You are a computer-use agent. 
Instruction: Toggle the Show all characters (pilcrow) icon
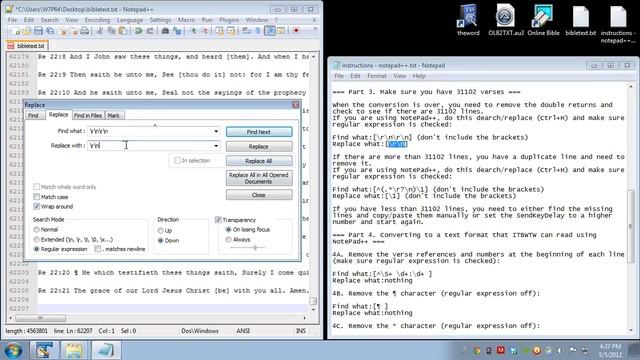click(x=258, y=31)
